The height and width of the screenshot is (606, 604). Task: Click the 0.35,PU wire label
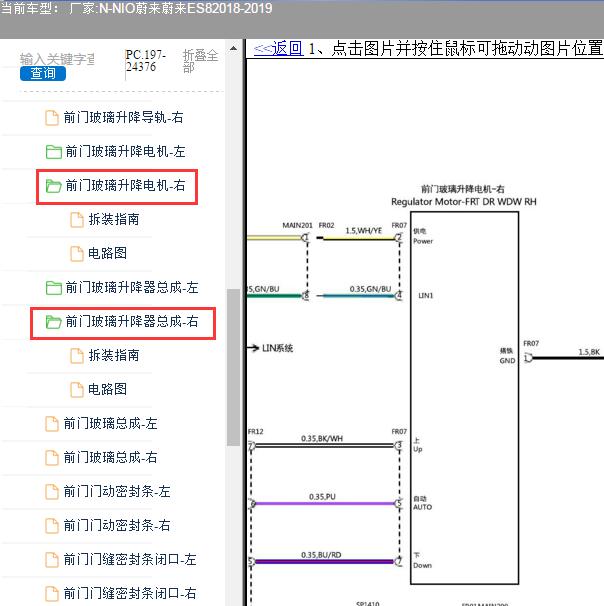322,497
